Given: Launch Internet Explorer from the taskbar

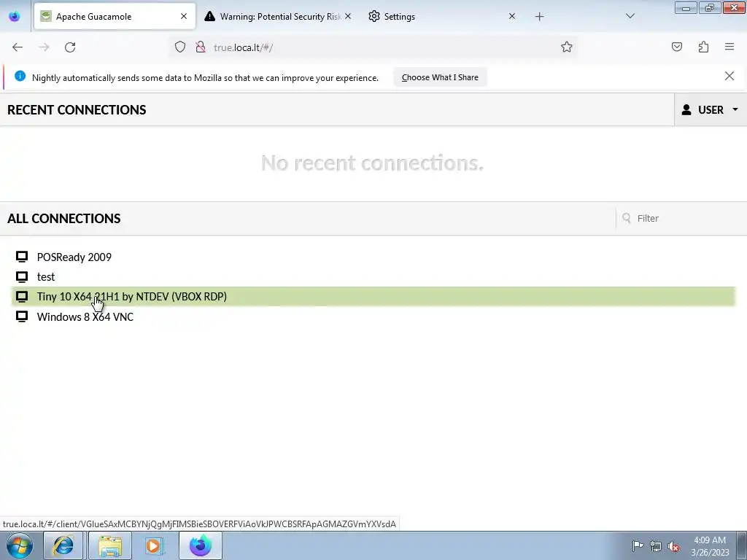Looking at the screenshot, I should point(63,545).
